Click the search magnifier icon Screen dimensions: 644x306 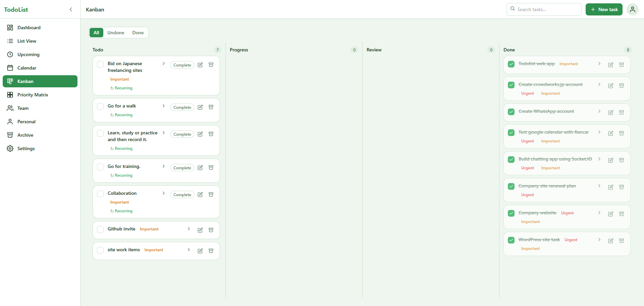pos(513,9)
